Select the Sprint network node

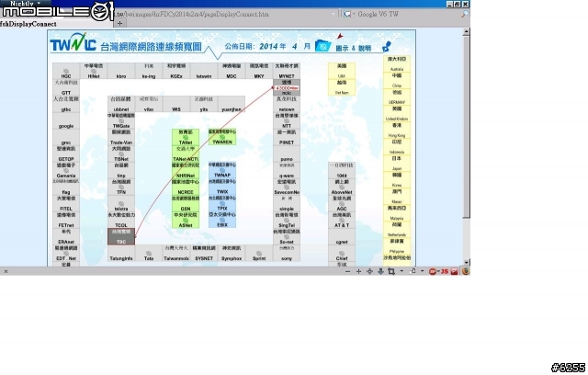tap(259, 253)
